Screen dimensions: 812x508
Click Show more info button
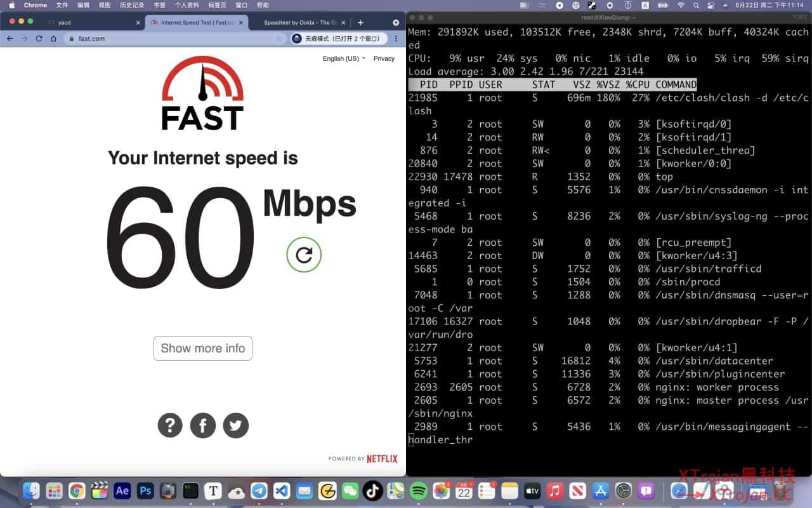pyautogui.click(x=203, y=348)
